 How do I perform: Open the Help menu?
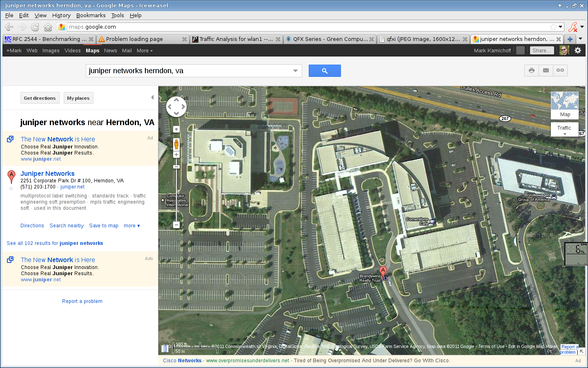pos(136,16)
